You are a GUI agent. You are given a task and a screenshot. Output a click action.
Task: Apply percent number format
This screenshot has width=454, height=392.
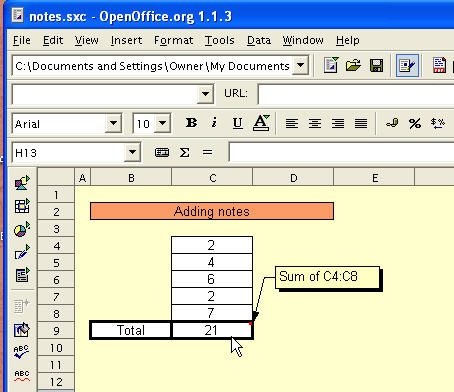click(415, 123)
